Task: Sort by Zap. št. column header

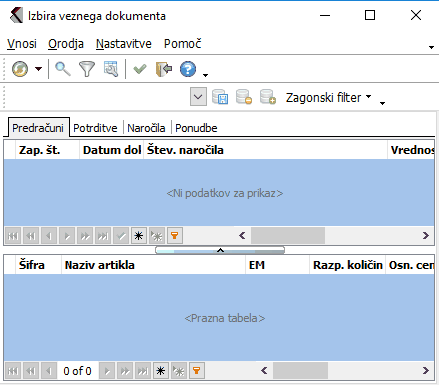Action: [47, 150]
